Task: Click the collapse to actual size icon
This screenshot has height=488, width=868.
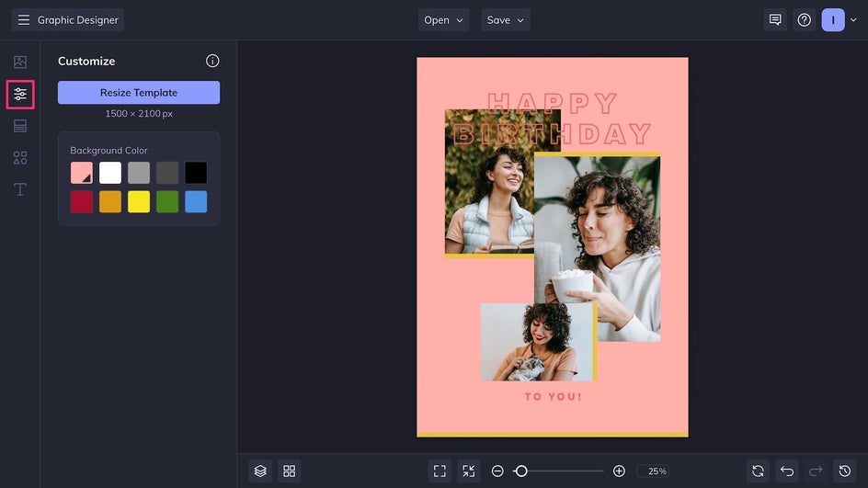Action: [x=468, y=471]
